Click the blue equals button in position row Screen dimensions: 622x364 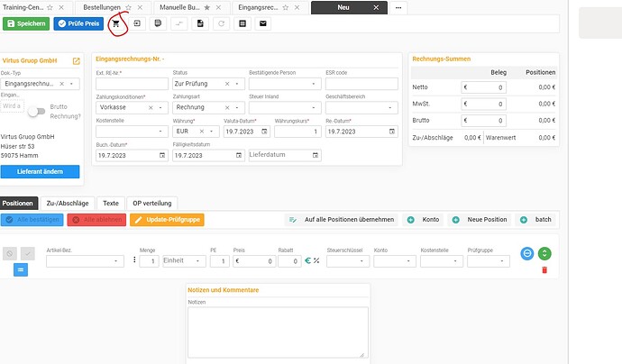[21, 270]
